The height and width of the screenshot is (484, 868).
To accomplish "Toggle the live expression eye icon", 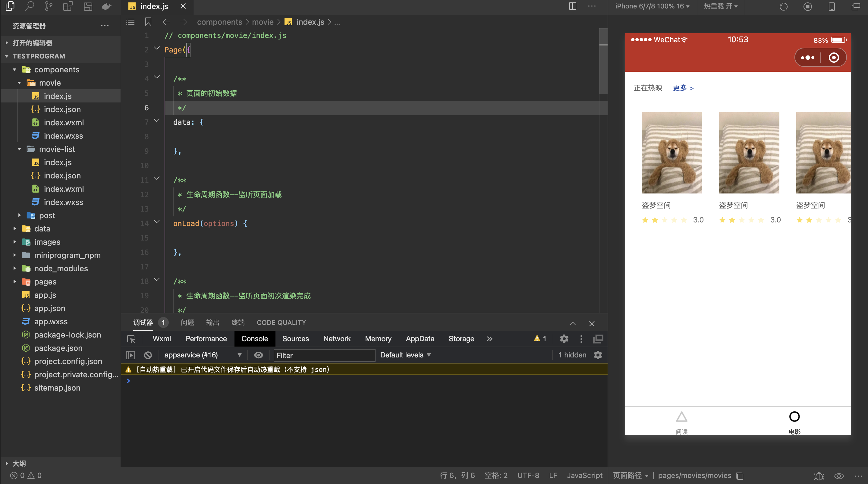I will pyautogui.click(x=259, y=355).
